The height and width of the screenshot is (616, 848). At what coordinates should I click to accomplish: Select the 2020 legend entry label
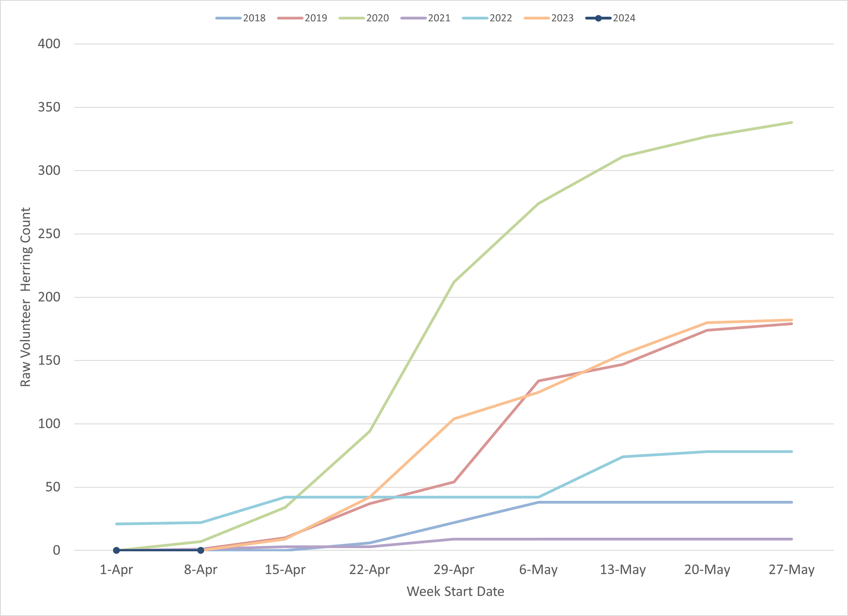pyautogui.click(x=377, y=18)
